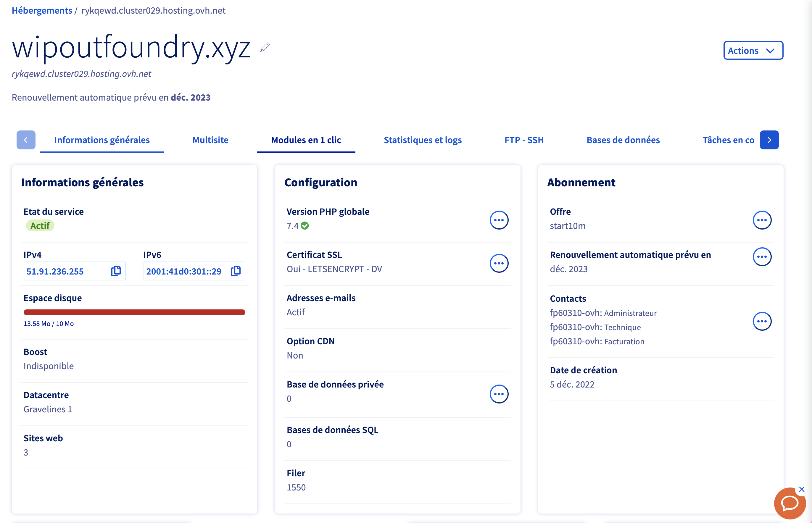This screenshot has width=812, height=523.
Task: Open the Offre three-dot menu
Action: [762, 220]
